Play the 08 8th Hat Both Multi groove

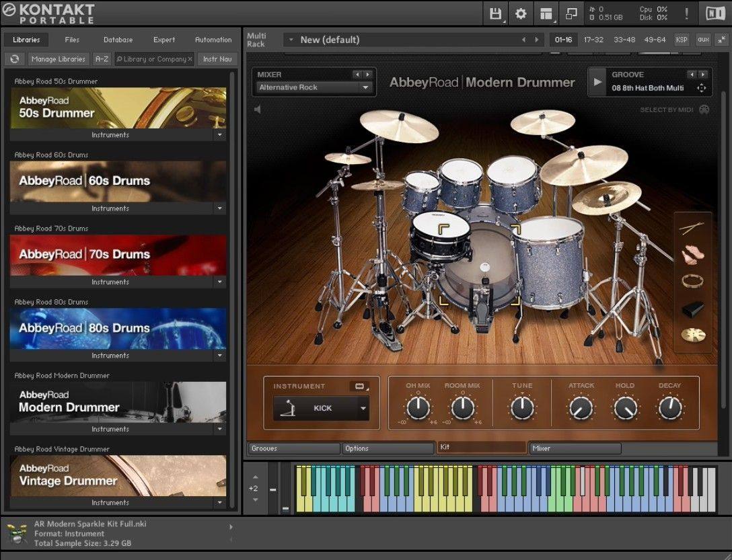tap(597, 82)
